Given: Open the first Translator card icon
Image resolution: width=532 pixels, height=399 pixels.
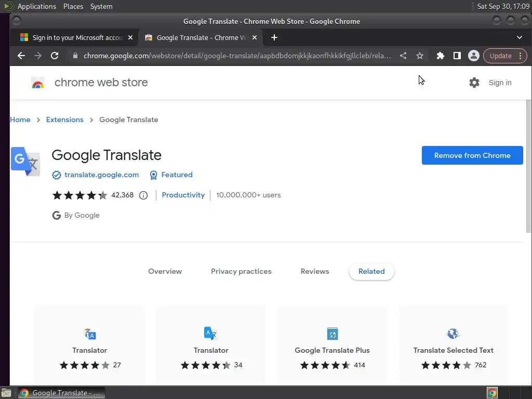Looking at the screenshot, I should 90,334.
